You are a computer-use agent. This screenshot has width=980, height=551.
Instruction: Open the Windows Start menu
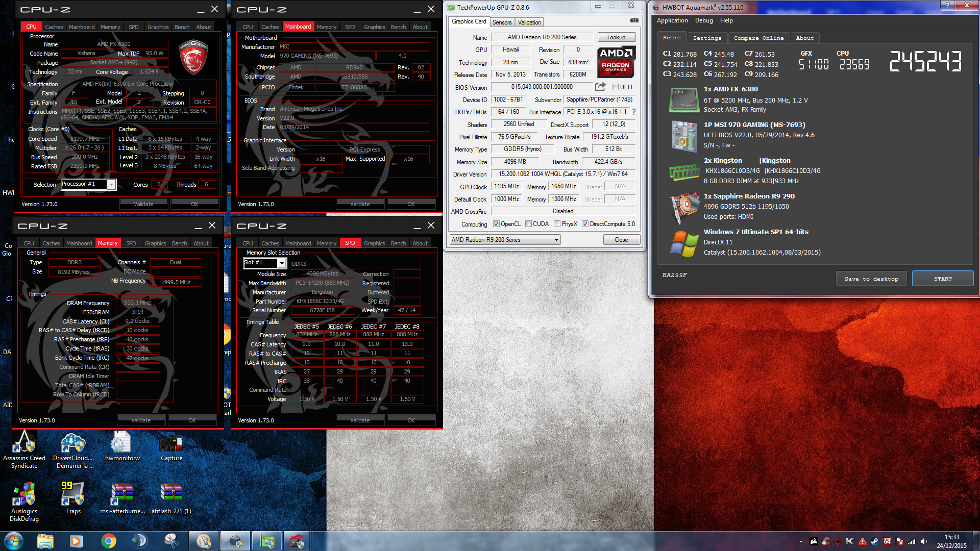[x=13, y=541]
